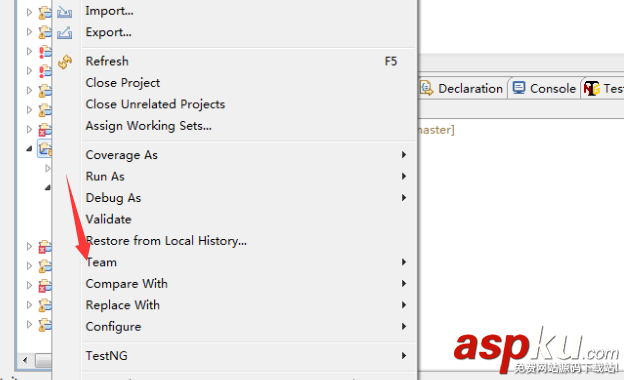Image resolution: width=624 pixels, height=380 pixels.
Task: Click the yellow Refresh arrows icon
Action: pos(65,62)
